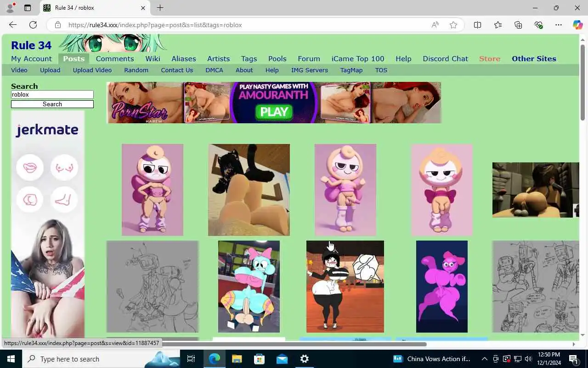Open the Mail app from the taskbar
The image size is (588, 368).
282,359
